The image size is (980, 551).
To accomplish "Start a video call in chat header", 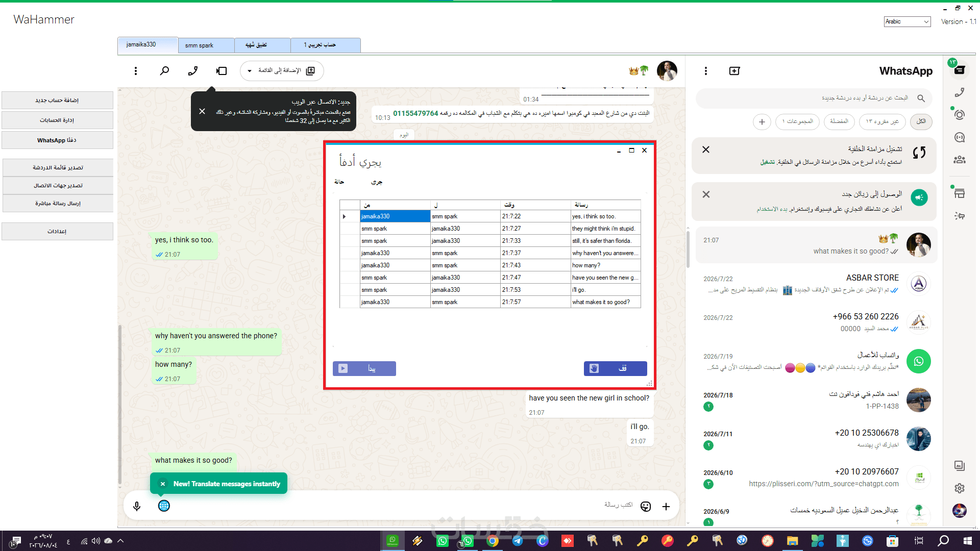I will coord(222,71).
